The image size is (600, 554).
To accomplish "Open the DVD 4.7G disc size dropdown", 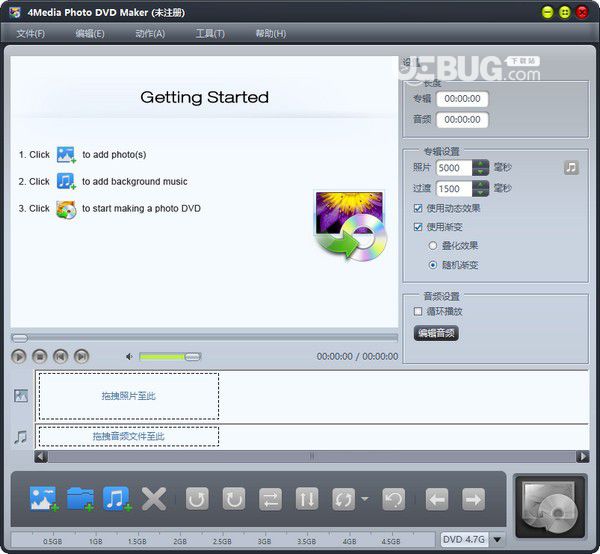I will (497, 540).
